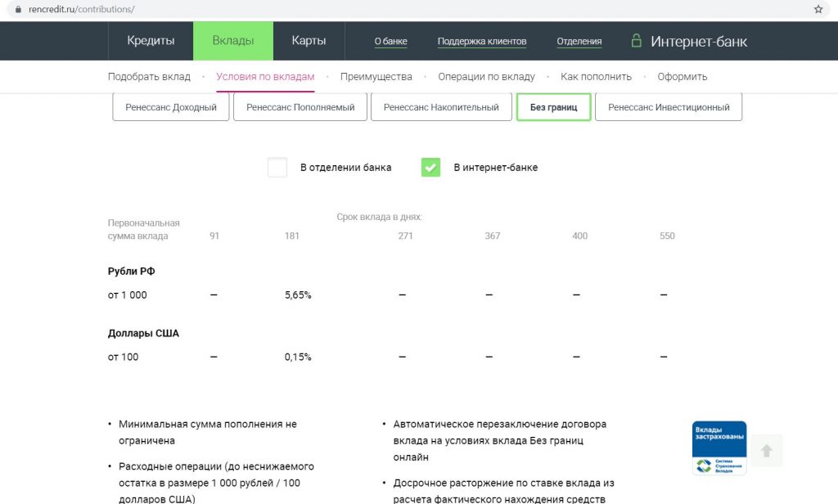Screen dimensions: 838x504
Task: Select the Ренессанс Доходный deposit
Action: tap(171, 107)
